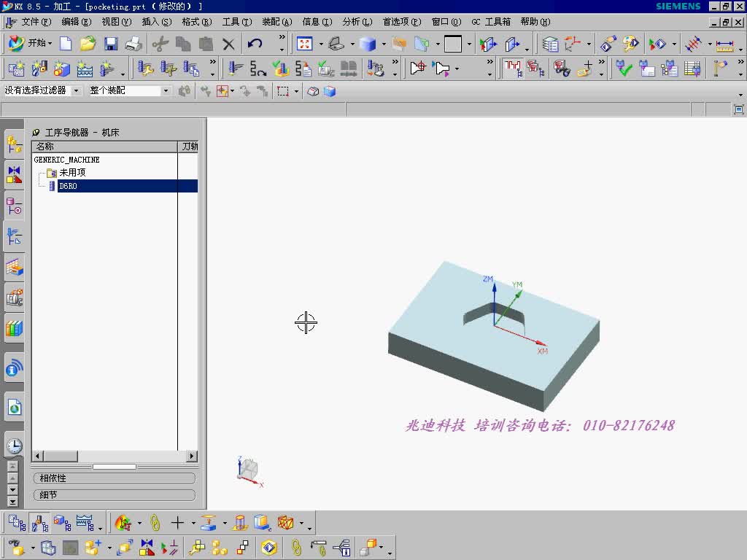Expand the Fit view dropdown arrow
This screenshot has height=560, width=747.
(321, 44)
